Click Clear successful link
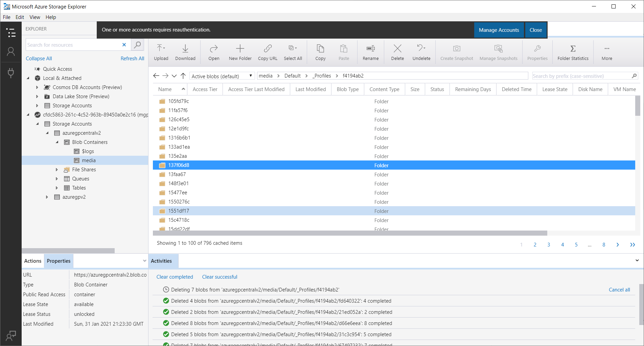 point(220,277)
